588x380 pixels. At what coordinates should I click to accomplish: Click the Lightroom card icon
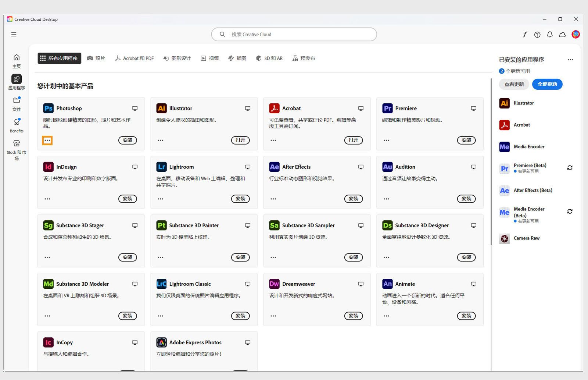click(161, 167)
